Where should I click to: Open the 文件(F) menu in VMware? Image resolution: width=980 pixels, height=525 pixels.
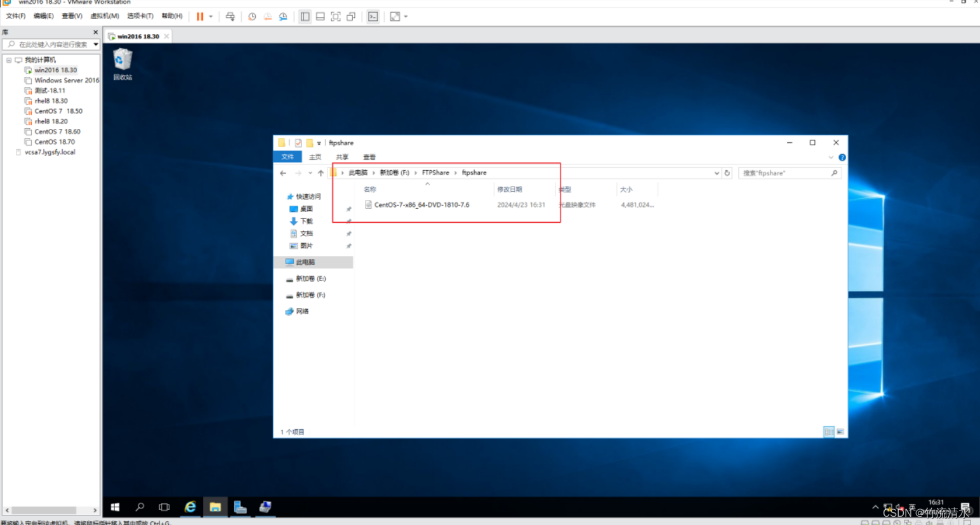16,16
